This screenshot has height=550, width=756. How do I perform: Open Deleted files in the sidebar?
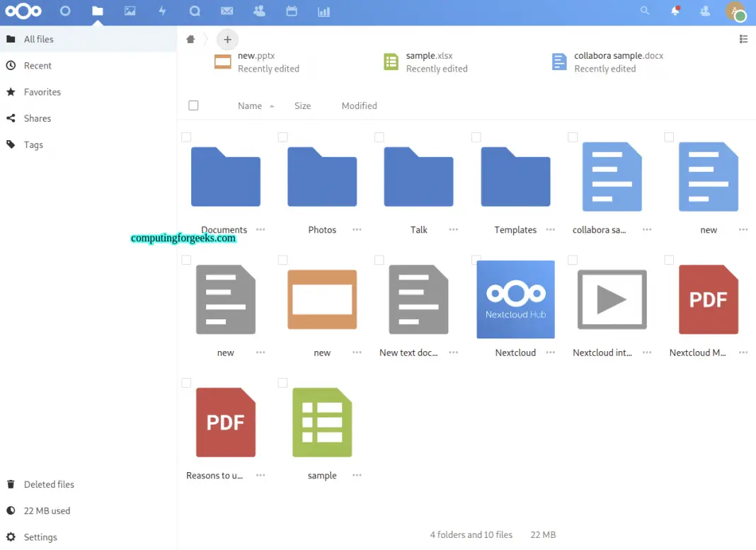coord(48,484)
